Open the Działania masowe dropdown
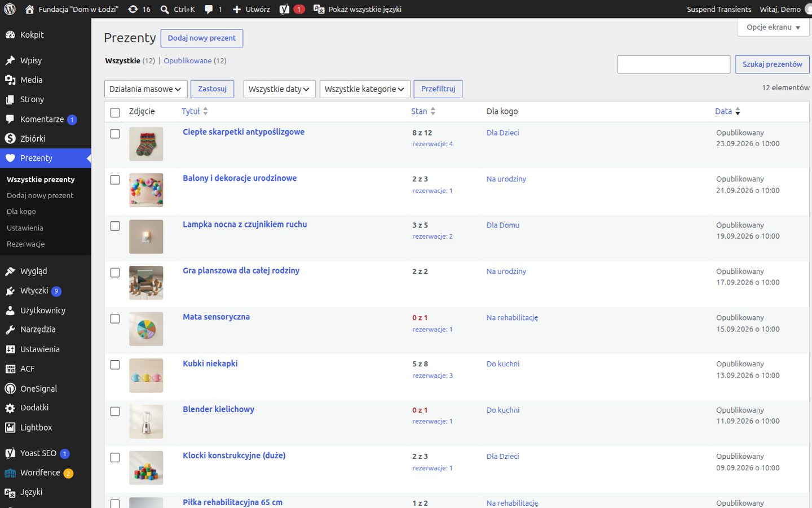812x508 pixels. point(145,89)
